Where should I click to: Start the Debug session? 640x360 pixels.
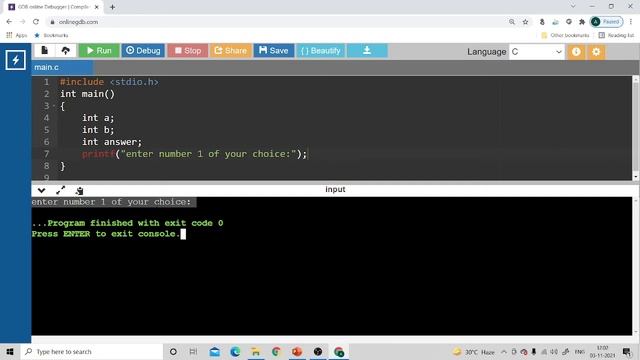point(143,51)
